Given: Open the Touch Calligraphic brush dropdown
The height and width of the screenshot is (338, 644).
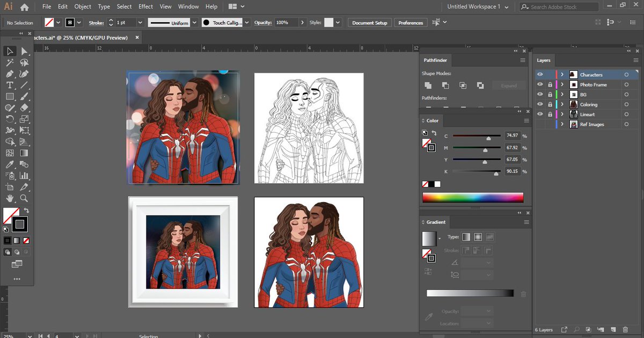Looking at the screenshot, I should (247, 23).
